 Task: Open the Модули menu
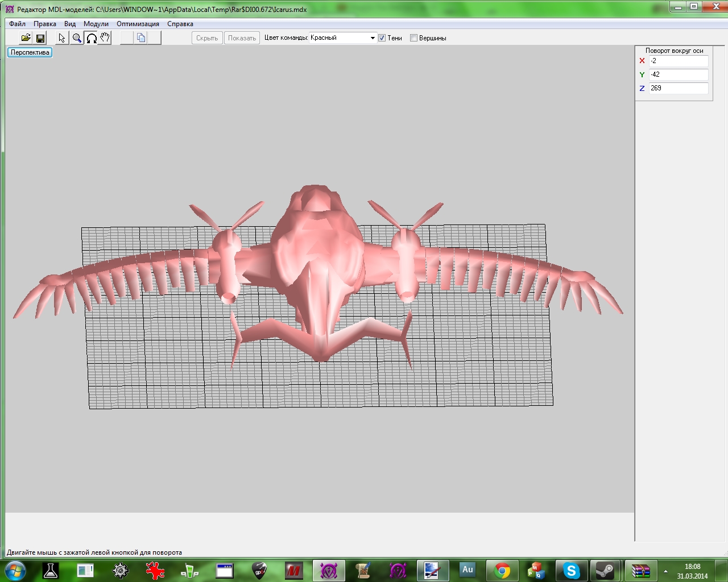[x=96, y=24]
